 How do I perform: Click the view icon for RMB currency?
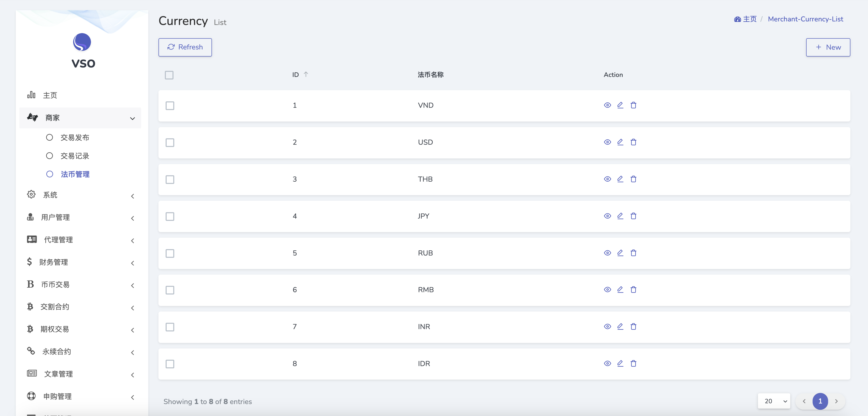pos(608,290)
